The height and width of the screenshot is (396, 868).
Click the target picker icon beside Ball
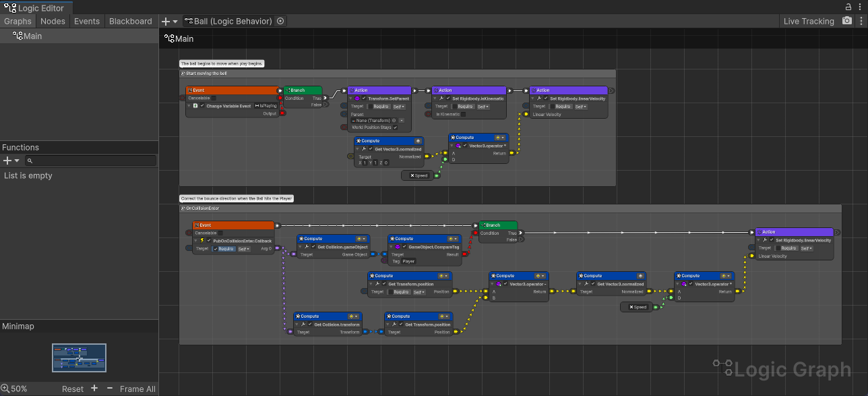pyautogui.click(x=280, y=21)
